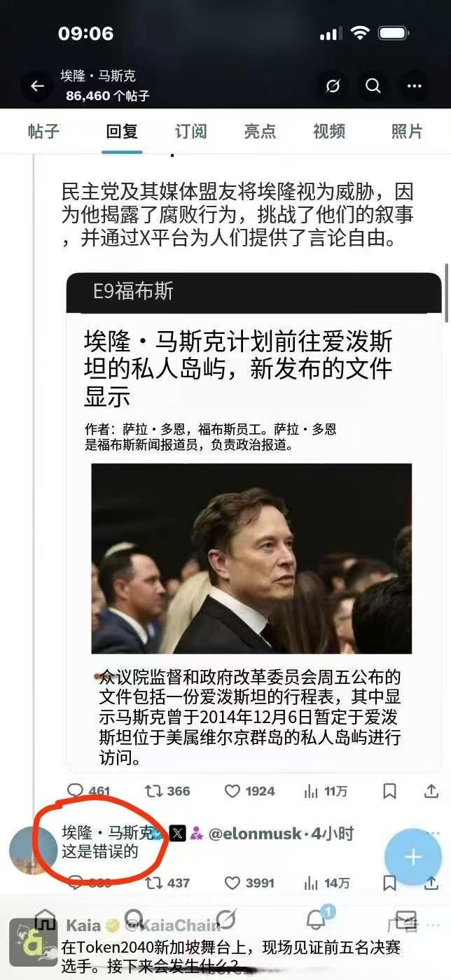This screenshot has height=980, width=451.
Task: Open the Forbes article photo of man in suit
Action: click(x=251, y=558)
